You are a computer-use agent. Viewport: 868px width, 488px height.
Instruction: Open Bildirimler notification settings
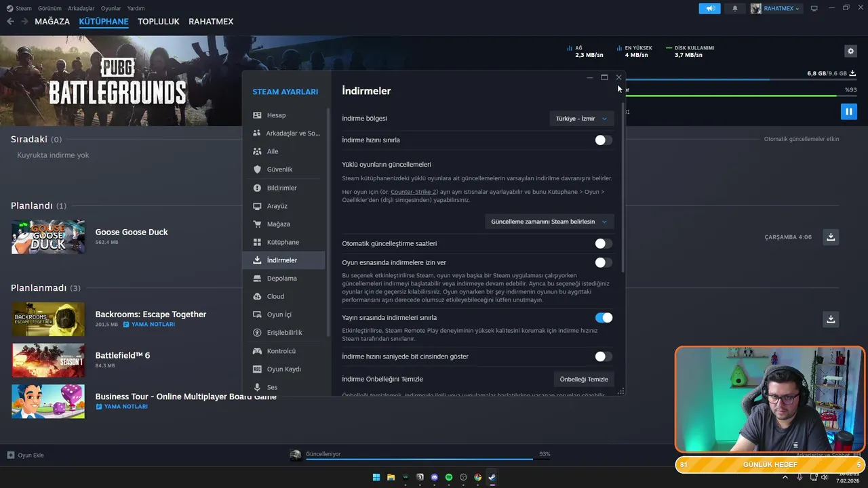tap(283, 188)
